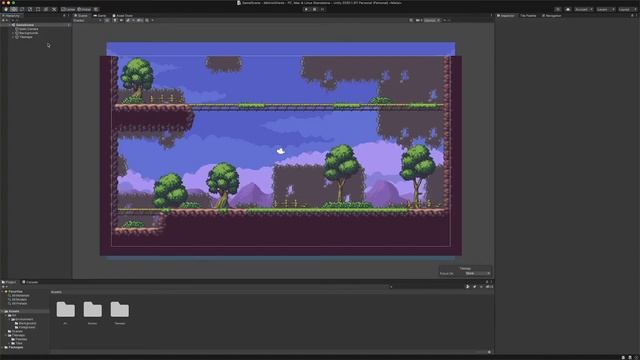Switch to the Hierarchy tab
The width and height of the screenshot is (640, 360).
point(11,16)
